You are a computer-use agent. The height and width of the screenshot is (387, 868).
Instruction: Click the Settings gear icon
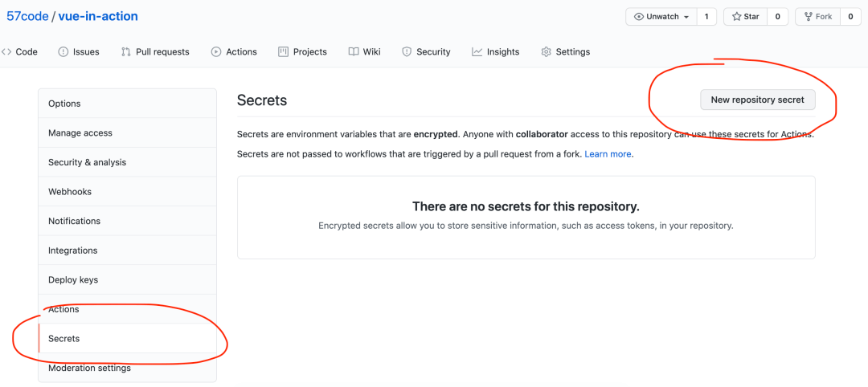547,52
